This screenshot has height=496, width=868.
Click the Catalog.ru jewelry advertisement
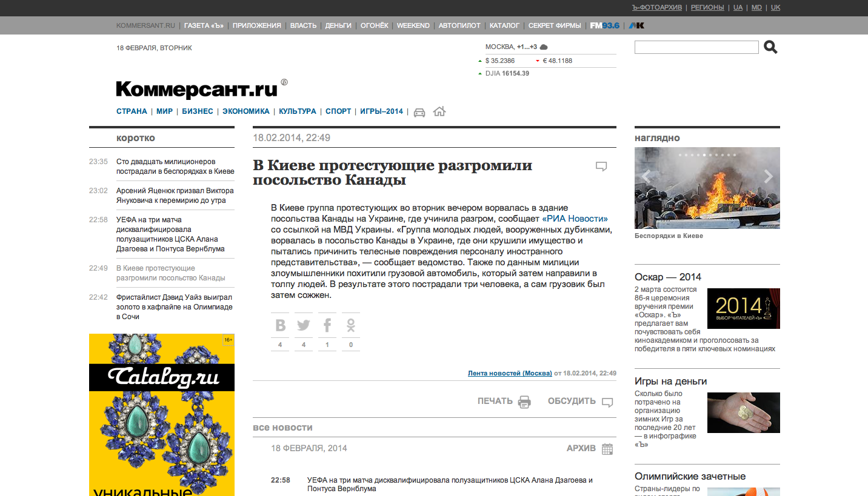pyautogui.click(x=162, y=415)
